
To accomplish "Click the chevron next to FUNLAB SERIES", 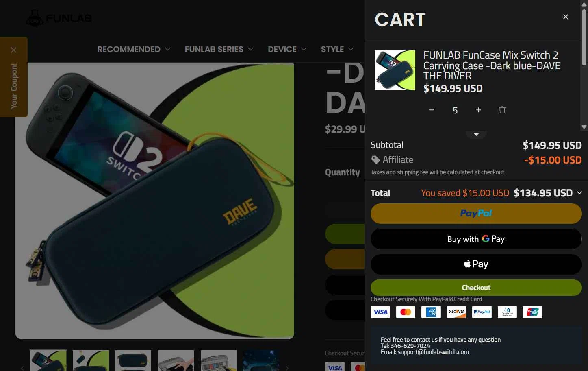I will point(250,49).
